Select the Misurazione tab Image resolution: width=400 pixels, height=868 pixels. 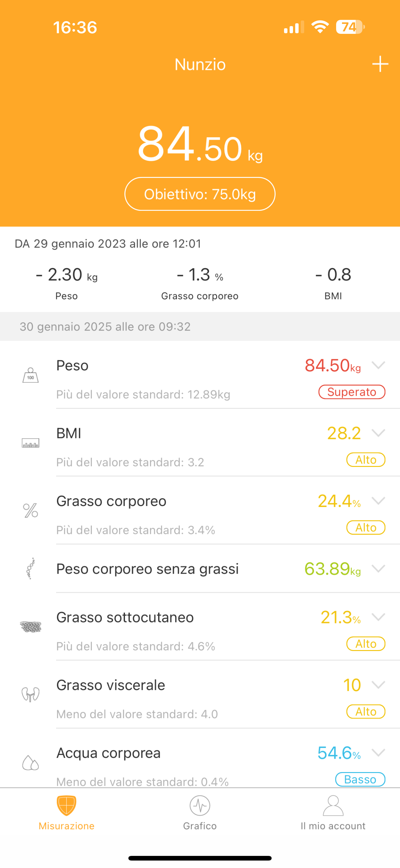(67, 812)
